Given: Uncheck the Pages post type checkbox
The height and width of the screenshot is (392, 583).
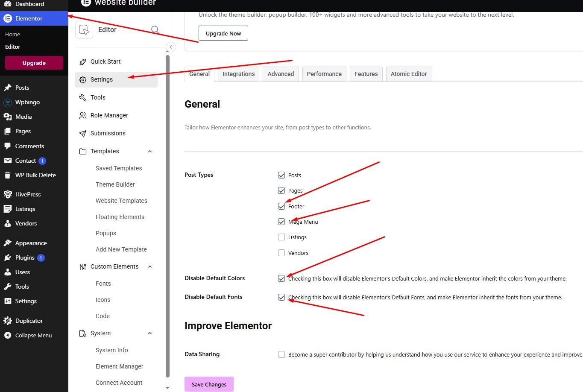Looking at the screenshot, I should point(281,190).
